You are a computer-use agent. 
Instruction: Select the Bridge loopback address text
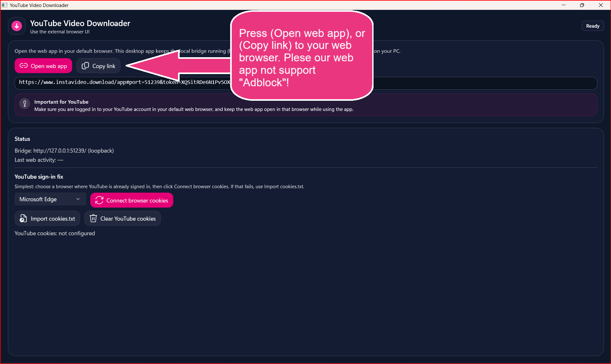point(64,151)
